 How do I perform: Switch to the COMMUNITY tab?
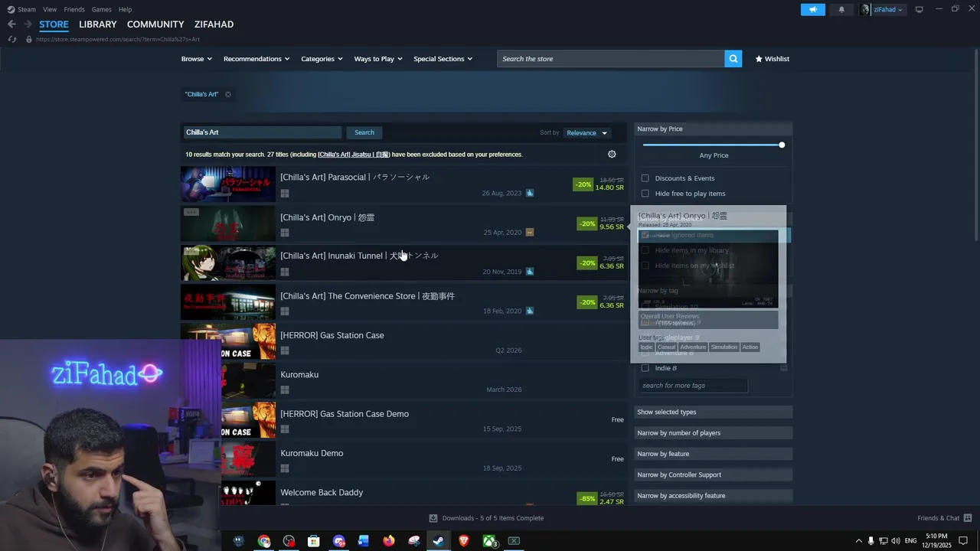pyautogui.click(x=155, y=24)
